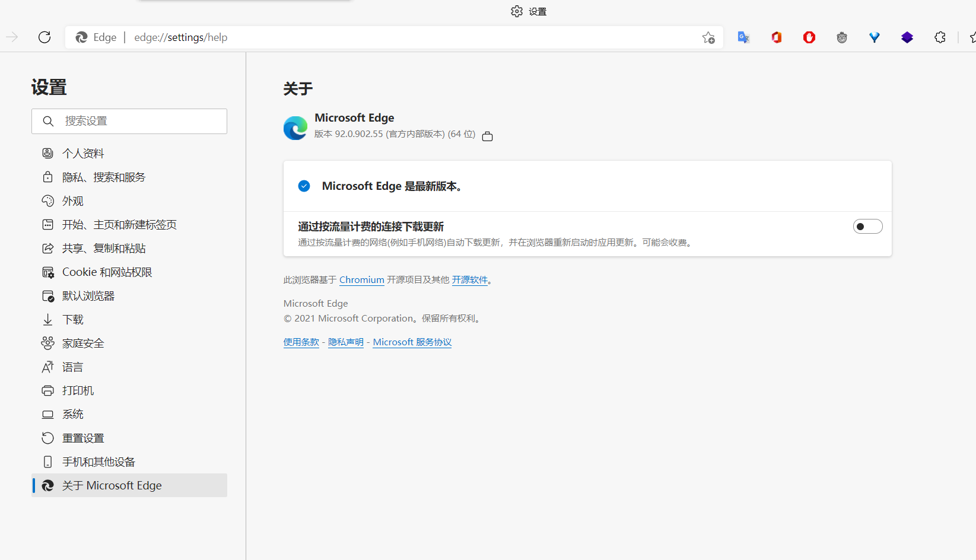Open 个人资料 settings section
976x560 pixels.
[129, 153]
